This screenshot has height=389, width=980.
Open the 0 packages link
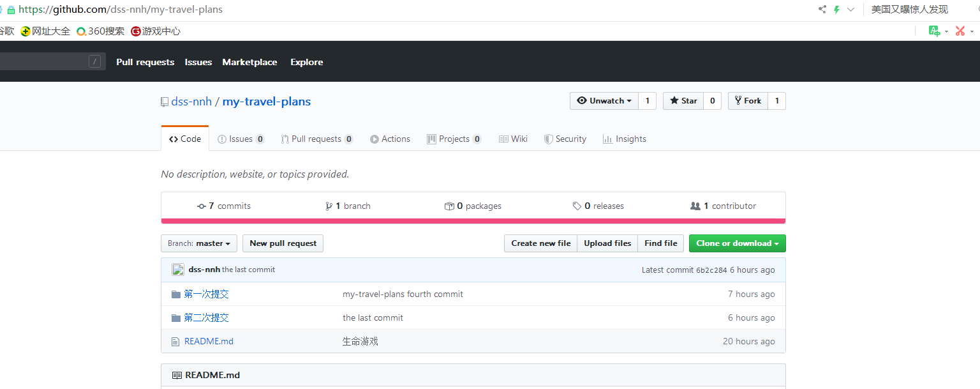pyautogui.click(x=473, y=206)
